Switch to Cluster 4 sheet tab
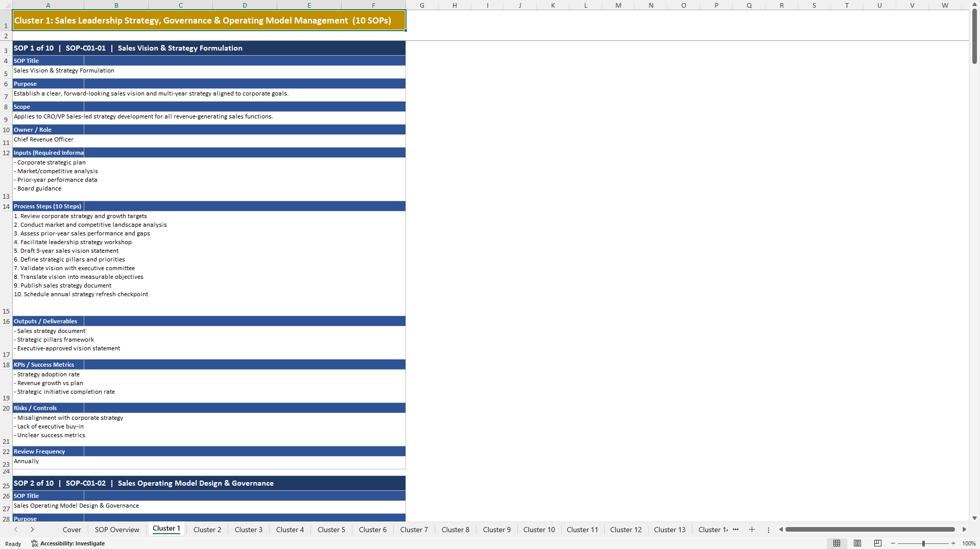Image resolution: width=980 pixels, height=549 pixels. (290, 530)
